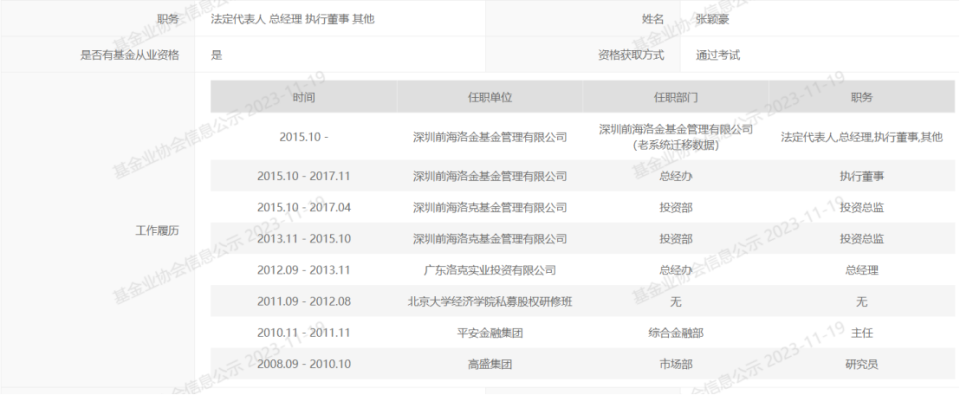This screenshot has width=960, height=395.
Task: Click the position value 法定代表人 总经理 执行董事 其他 at top
Action: [x=293, y=19]
